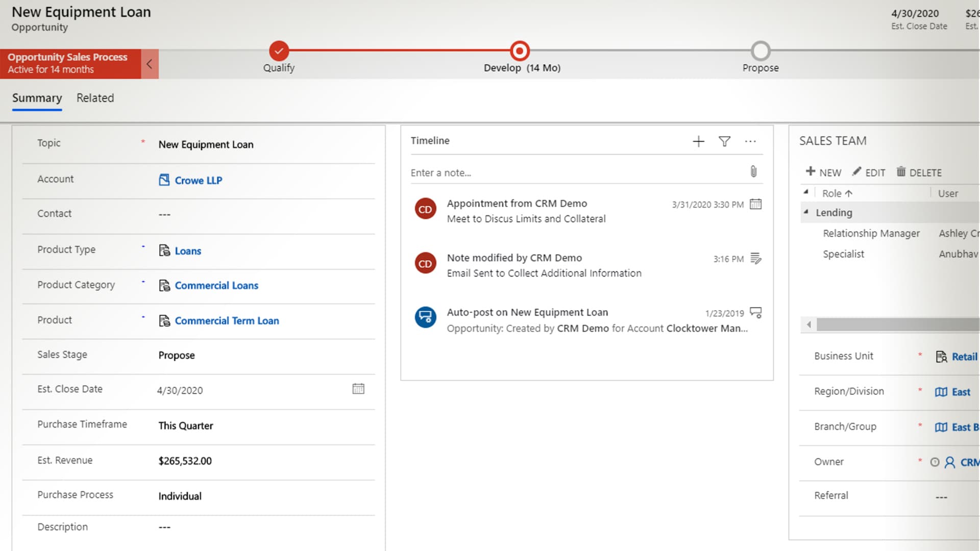980x551 pixels.
Task: Click the appointment calendar icon in timeline
Action: click(755, 204)
